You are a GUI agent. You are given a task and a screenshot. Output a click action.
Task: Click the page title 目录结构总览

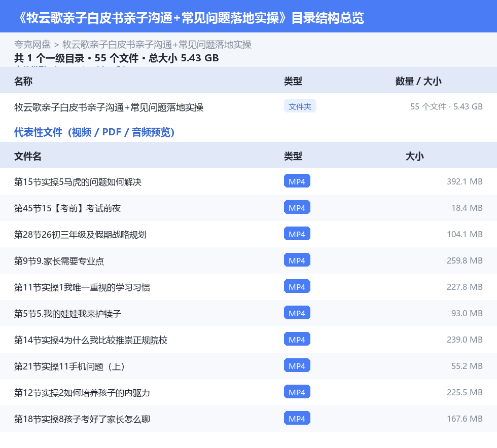click(328, 18)
